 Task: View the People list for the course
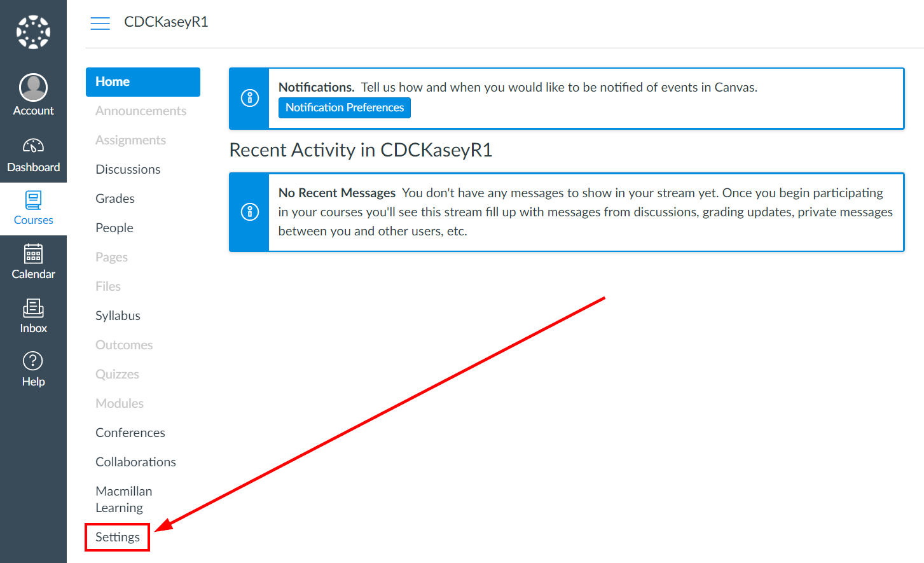pos(114,227)
